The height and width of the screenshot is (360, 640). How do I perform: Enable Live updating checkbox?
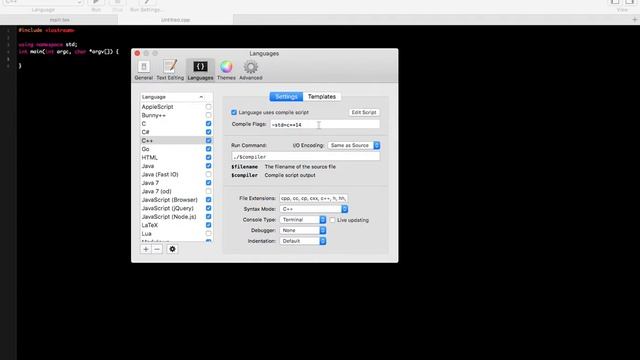[332, 220]
